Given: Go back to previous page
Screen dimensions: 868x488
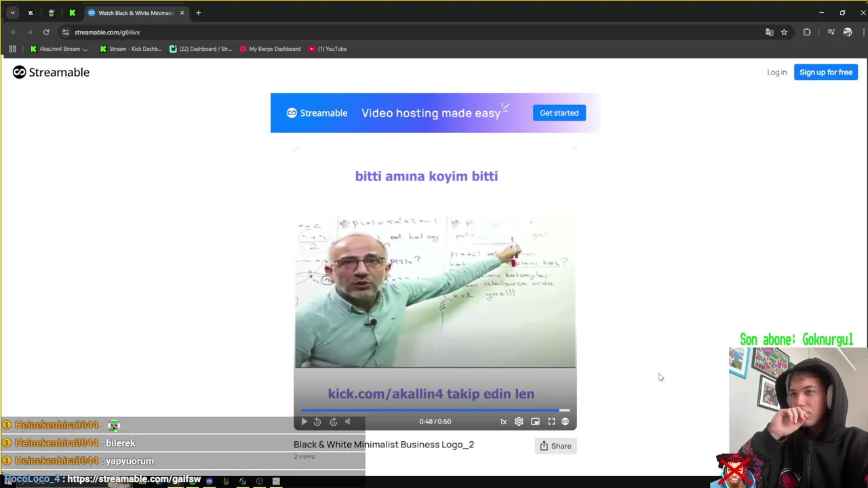Looking at the screenshot, I should [14, 32].
